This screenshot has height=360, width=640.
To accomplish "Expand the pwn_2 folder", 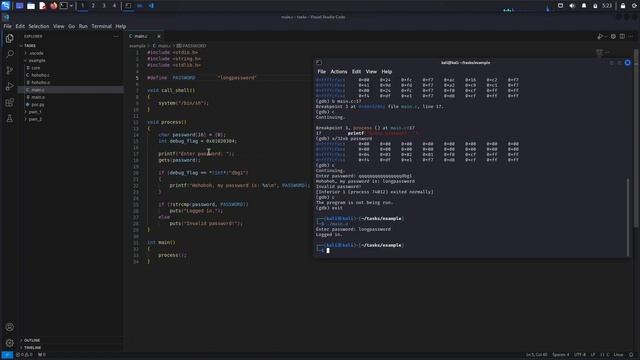I will point(35,119).
